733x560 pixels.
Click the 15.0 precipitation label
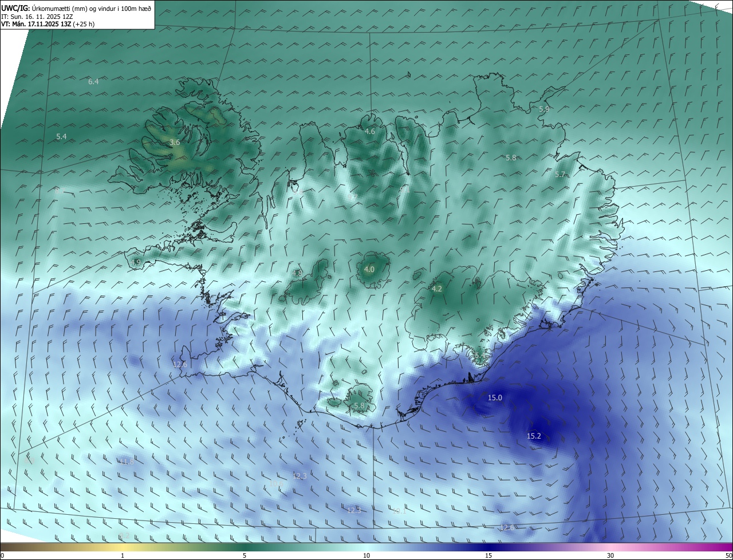coord(495,397)
